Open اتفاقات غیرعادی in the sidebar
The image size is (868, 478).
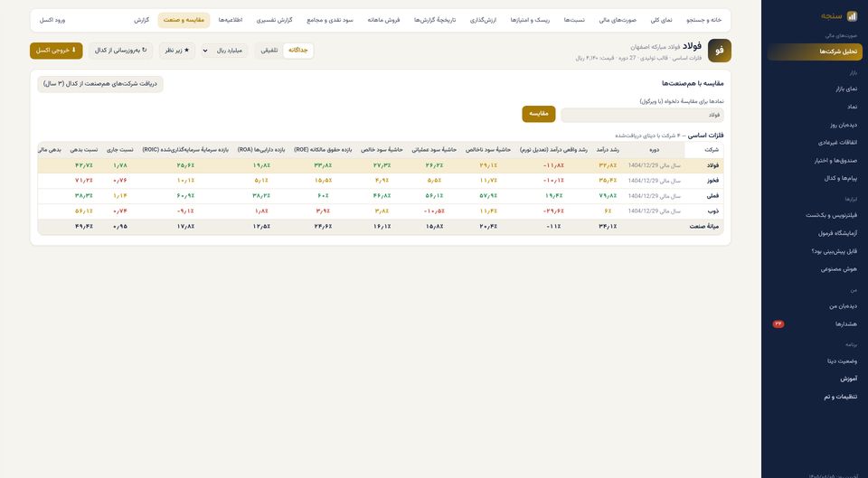[x=815, y=142]
